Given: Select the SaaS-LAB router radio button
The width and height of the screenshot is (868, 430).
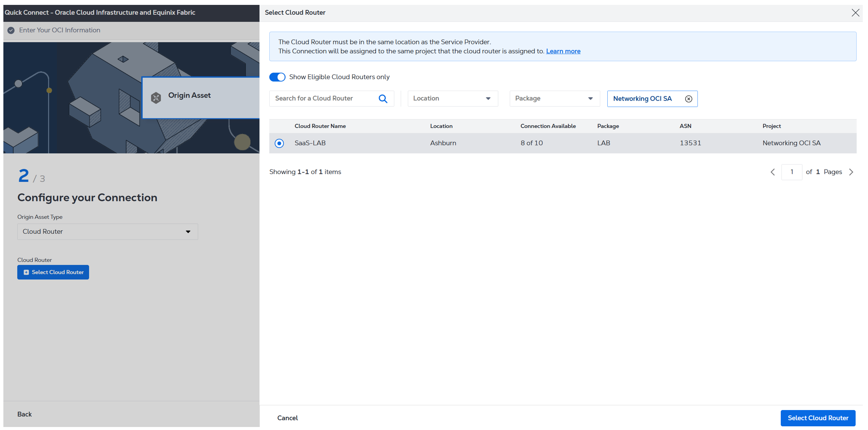Looking at the screenshot, I should coord(279,143).
